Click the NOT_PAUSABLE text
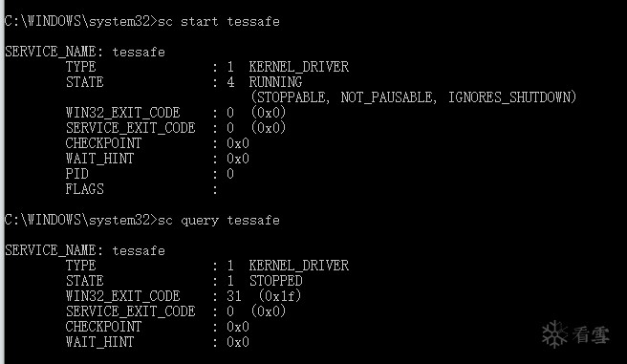The width and height of the screenshot is (627, 364). tap(388, 97)
